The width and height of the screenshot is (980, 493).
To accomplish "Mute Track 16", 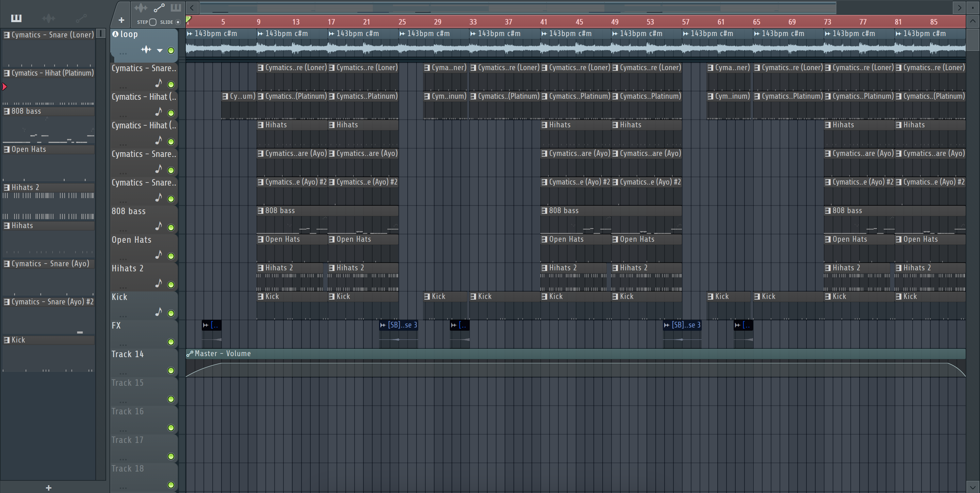I will (171, 428).
